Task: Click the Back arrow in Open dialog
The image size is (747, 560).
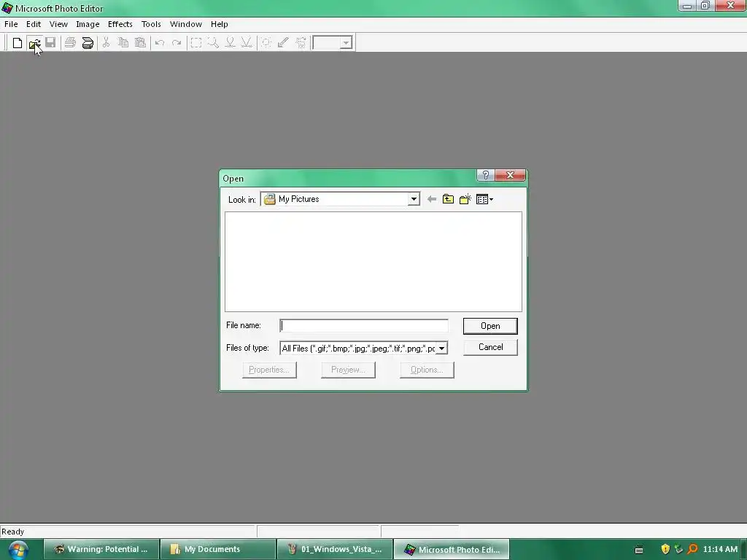Action: pos(432,199)
